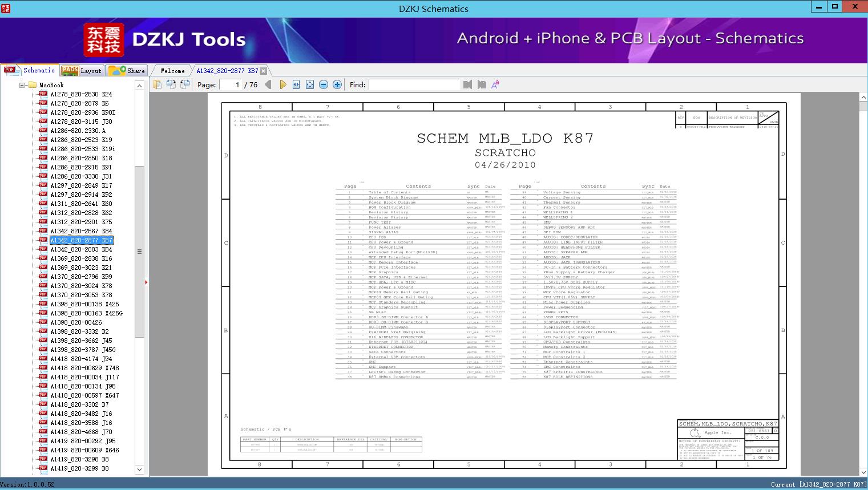Open A1312_820-2901 K75 schematic
This screenshot has width=868, height=490.
click(x=81, y=222)
